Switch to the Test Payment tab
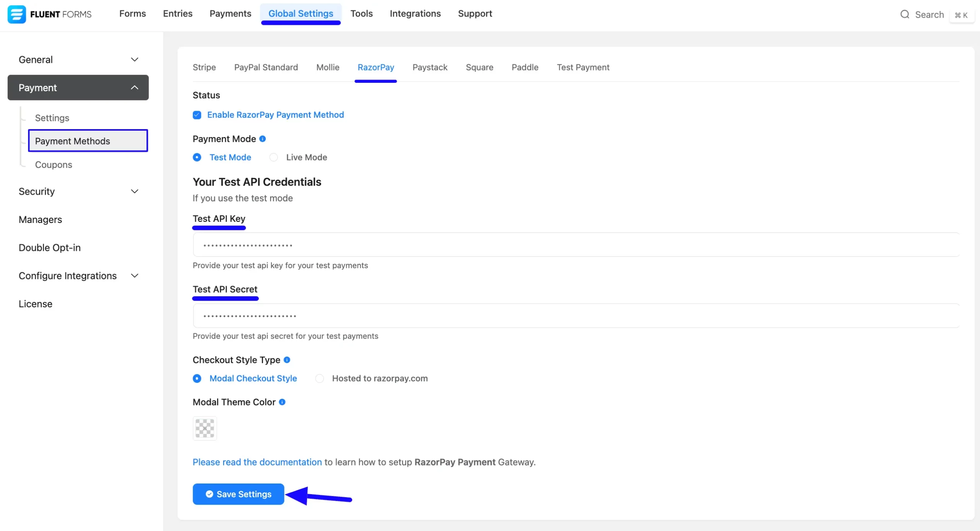 583,67
